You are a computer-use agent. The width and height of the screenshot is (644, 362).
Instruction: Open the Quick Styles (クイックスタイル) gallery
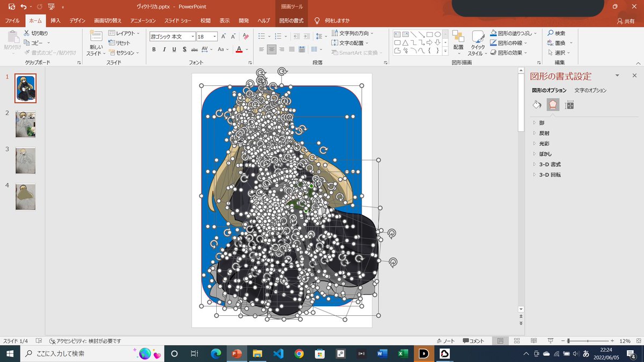(478, 42)
